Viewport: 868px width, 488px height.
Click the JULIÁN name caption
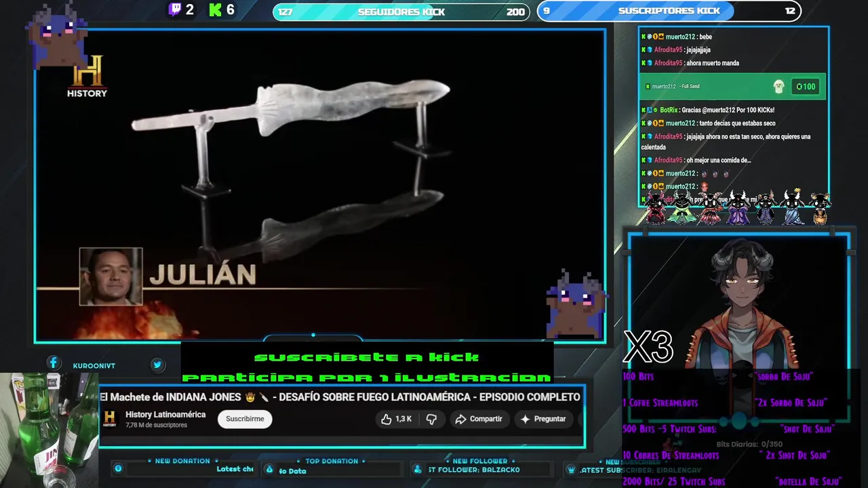coord(203,274)
